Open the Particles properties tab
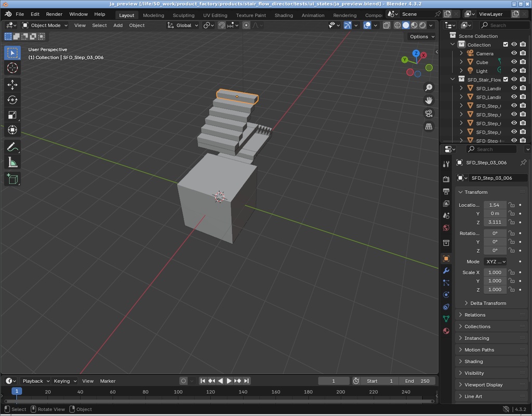532x416 pixels. pos(446,282)
